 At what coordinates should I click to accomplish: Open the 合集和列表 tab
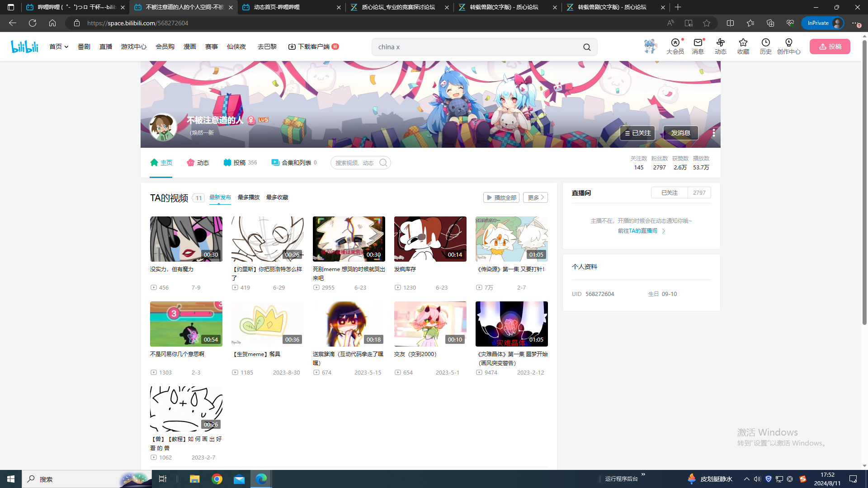(294, 163)
